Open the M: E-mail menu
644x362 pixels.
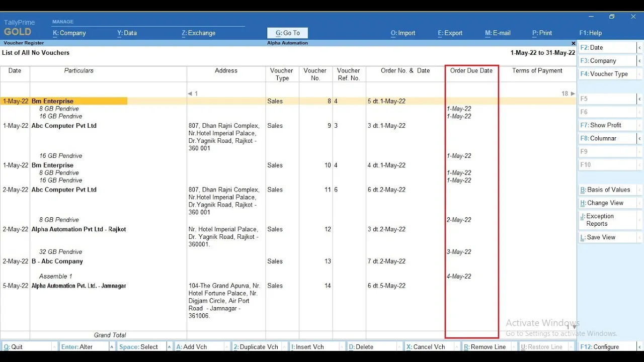point(498,33)
